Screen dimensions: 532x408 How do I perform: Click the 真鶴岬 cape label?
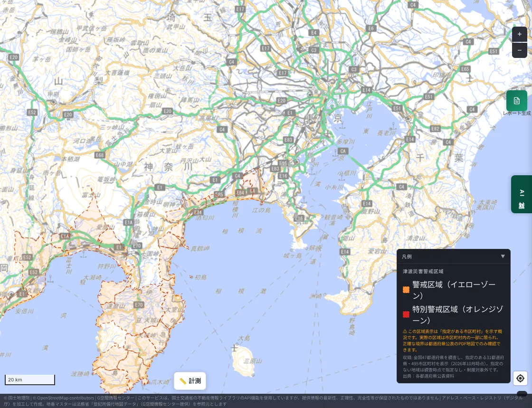click(x=199, y=248)
